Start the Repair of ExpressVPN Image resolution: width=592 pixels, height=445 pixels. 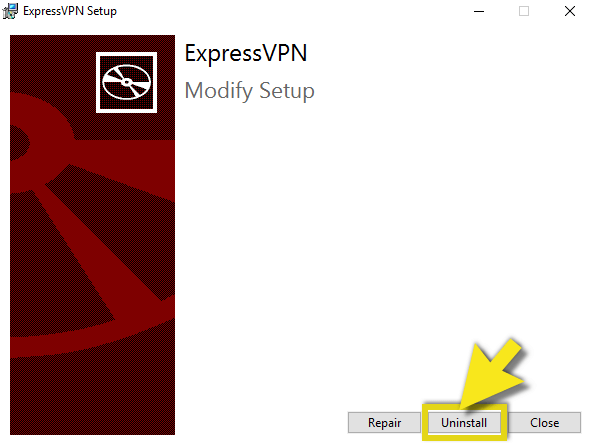tap(384, 422)
